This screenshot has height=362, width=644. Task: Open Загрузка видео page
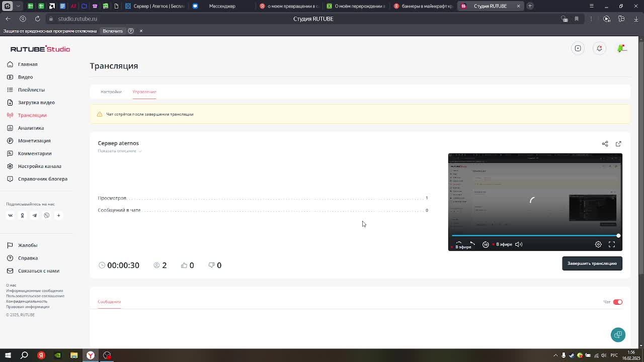click(x=31, y=103)
